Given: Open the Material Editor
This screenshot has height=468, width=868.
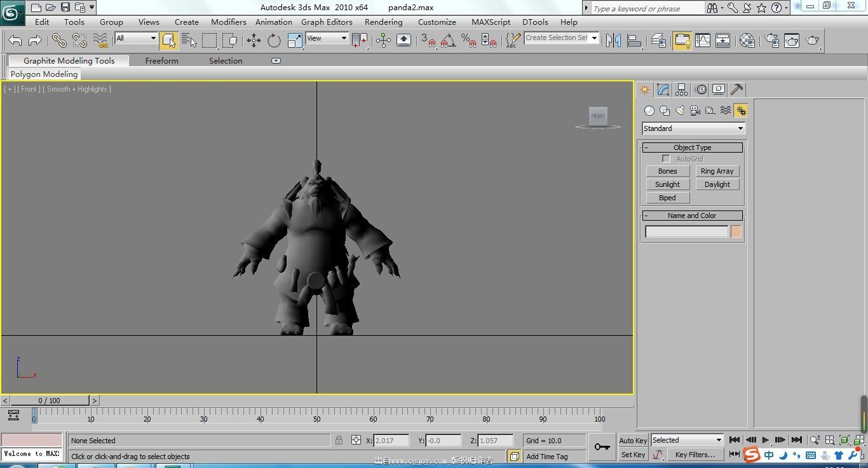Looking at the screenshot, I should (747, 41).
